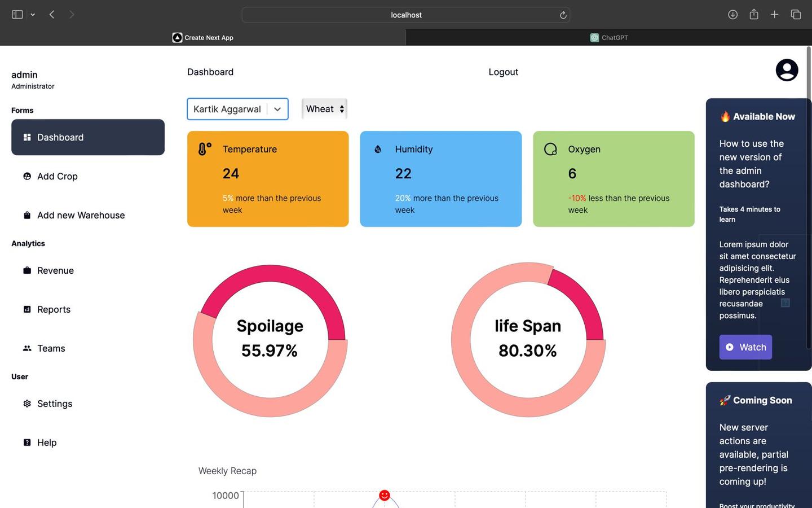Click the Spoilage donut chart
812x508 pixels.
[x=270, y=340]
